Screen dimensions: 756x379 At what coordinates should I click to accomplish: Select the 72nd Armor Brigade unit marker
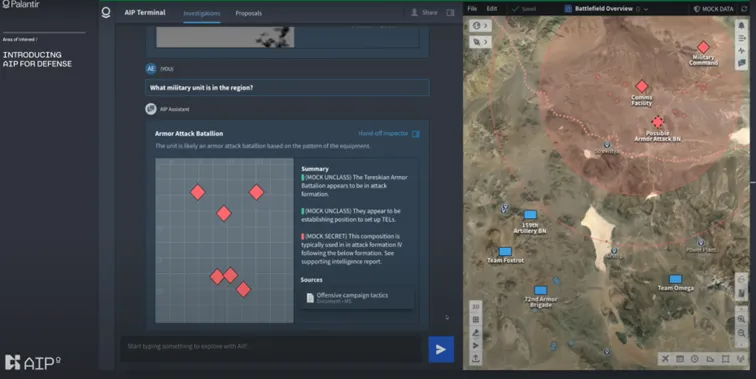(540, 290)
